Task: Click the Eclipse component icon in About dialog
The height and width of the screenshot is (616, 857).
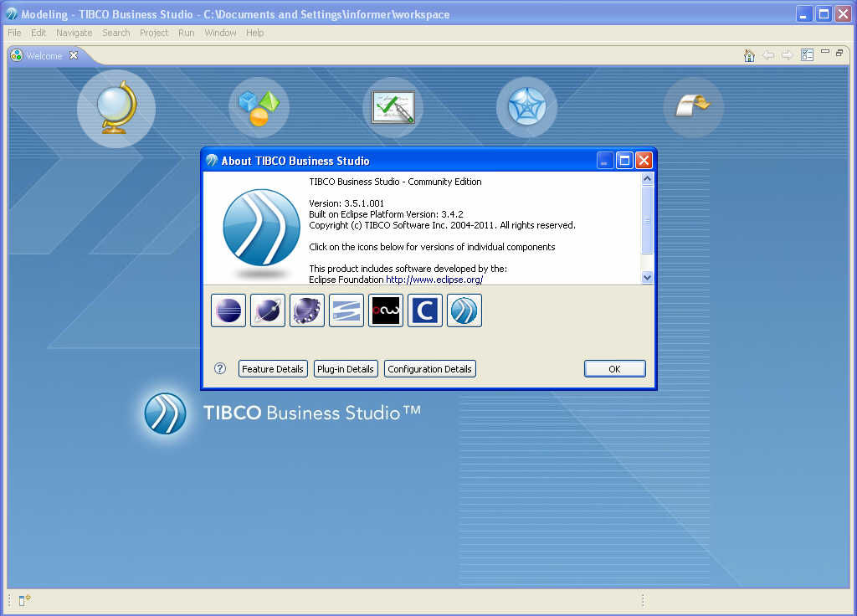Action: click(228, 310)
